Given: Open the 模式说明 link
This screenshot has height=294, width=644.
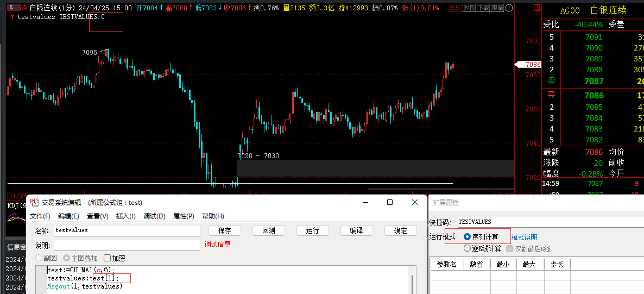Looking at the screenshot, I should point(525,237).
